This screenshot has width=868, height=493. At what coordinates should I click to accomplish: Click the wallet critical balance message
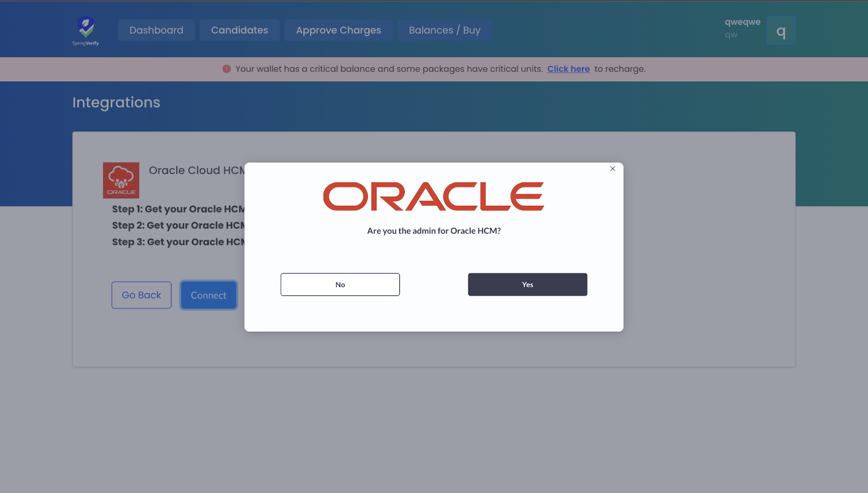tap(389, 69)
